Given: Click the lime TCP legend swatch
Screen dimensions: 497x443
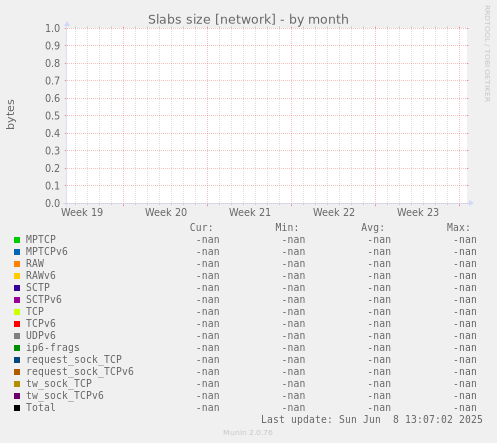Looking at the screenshot, I should [17, 312].
